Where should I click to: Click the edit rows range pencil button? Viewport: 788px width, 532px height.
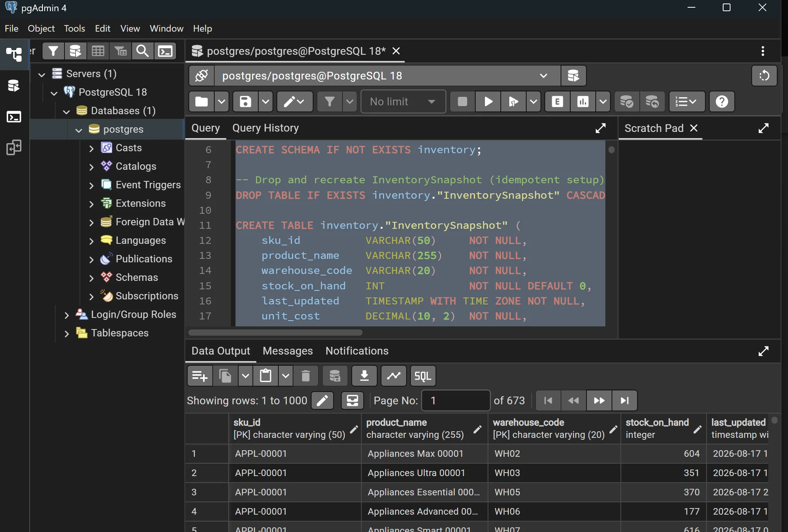322,400
